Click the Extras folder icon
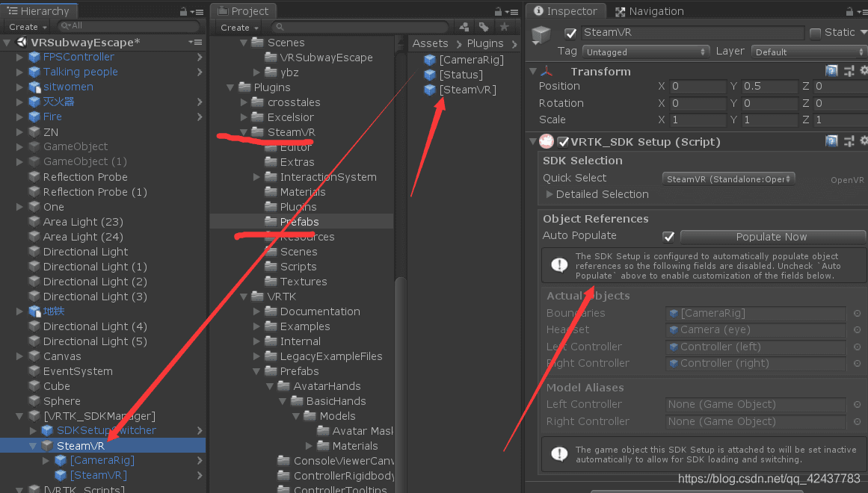868x493 pixels. 271,162
